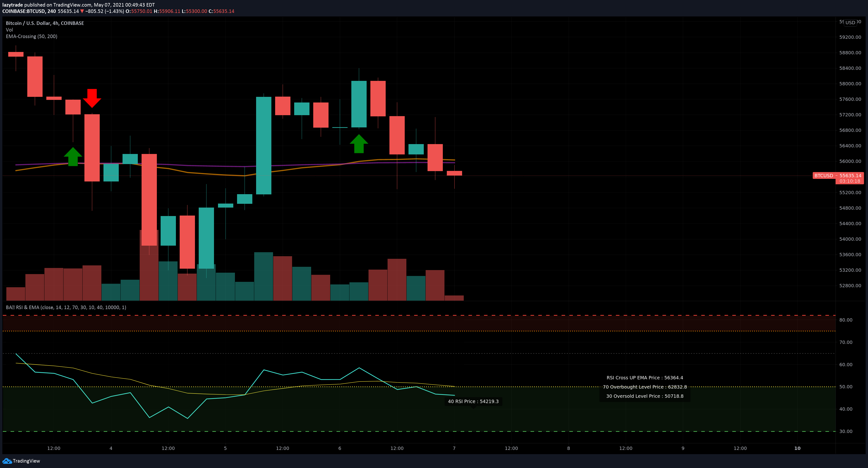
Task: Click the RSI Cross UP EMA Price text
Action: [x=645, y=378]
